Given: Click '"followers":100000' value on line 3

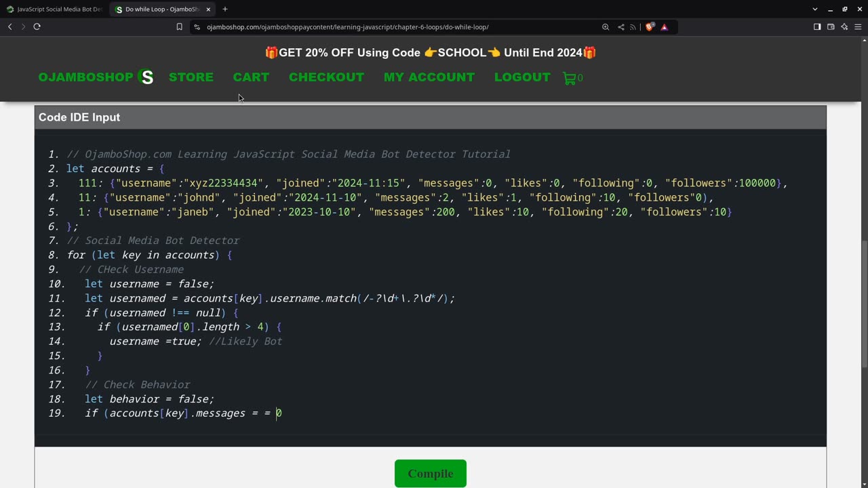Looking at the screenshot, I should tap(720, 183).
